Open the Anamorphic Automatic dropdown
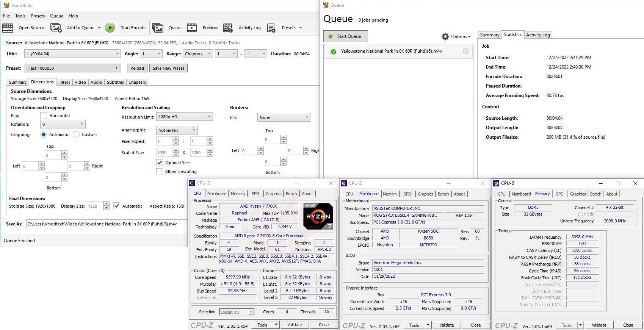 click(177, 130)
